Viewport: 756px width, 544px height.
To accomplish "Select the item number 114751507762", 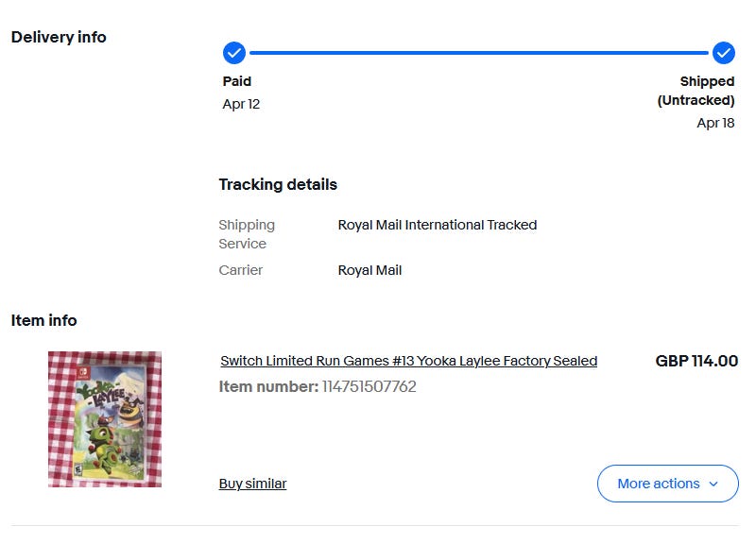I will point(369,386).
